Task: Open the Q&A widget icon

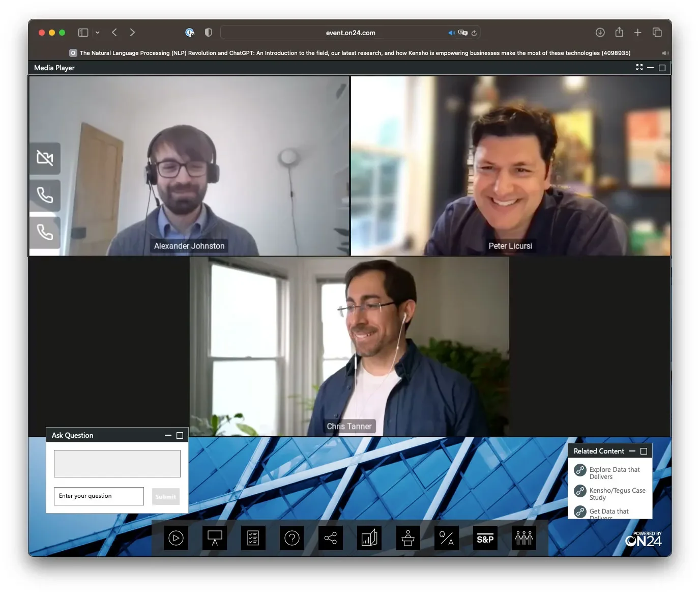Action: click(x=447, y=538)
